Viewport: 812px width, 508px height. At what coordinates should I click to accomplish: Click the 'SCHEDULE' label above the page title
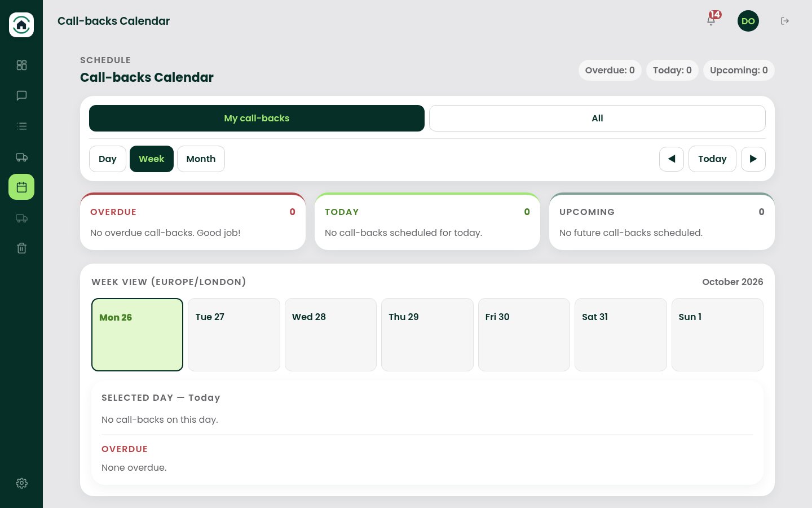pyautogui.click(x=105, y=60)
